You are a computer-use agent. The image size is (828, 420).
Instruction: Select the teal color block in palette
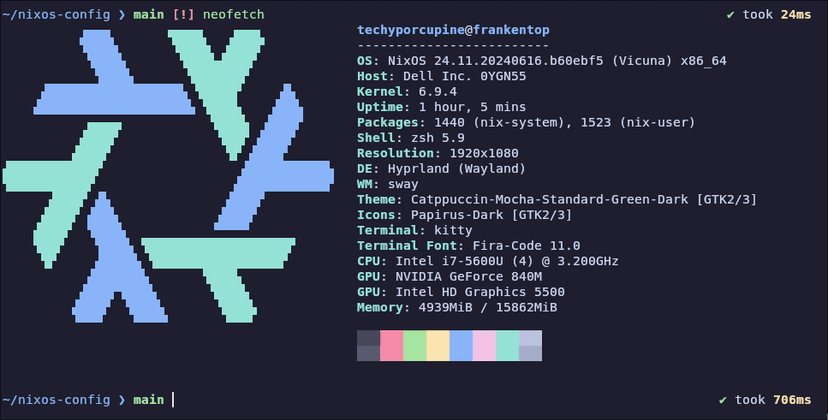(x=507, y=346)
